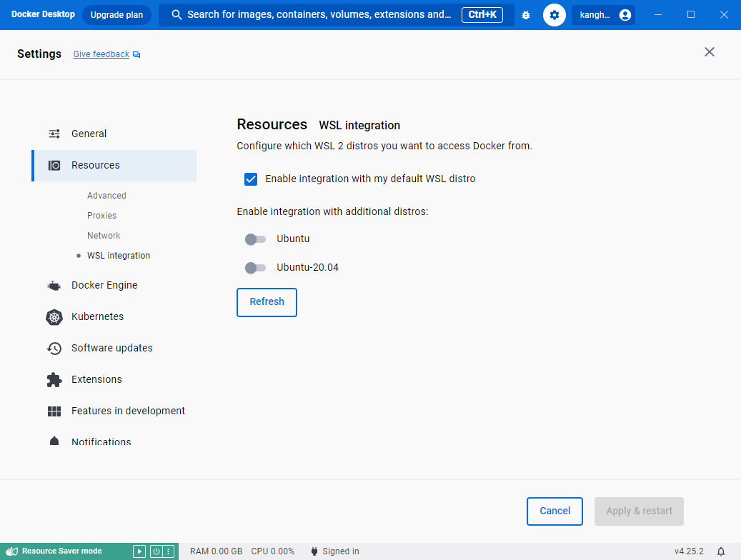The image size is (741, 560).
Task: Toggle the Ubuntu-20.04 integration switch
Action: point(255,268)
